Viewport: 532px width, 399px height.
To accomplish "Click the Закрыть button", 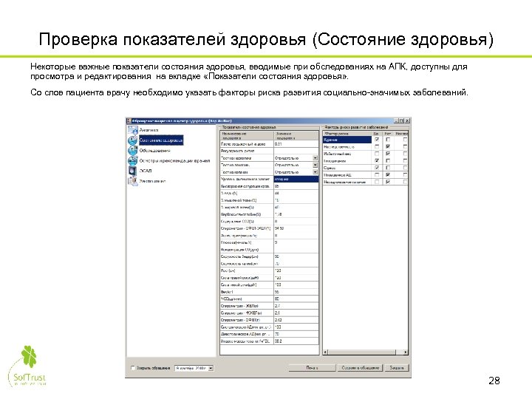I will tap(397, 368).
